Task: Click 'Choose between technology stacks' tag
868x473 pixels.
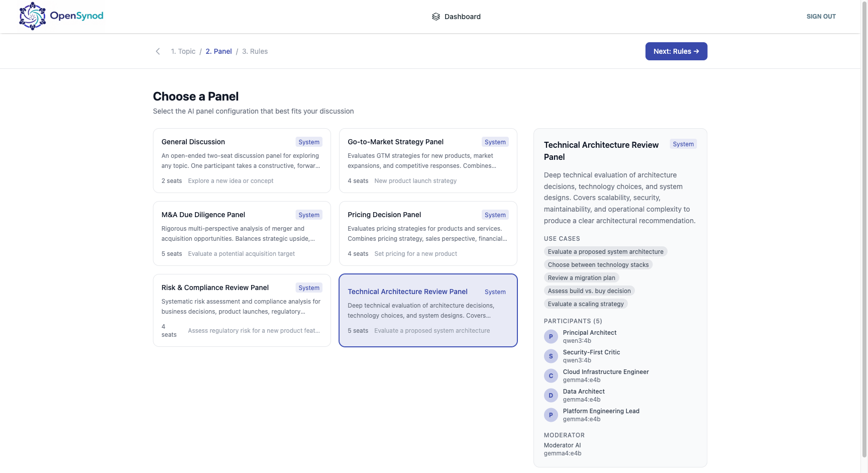Action: pos(598,265)
